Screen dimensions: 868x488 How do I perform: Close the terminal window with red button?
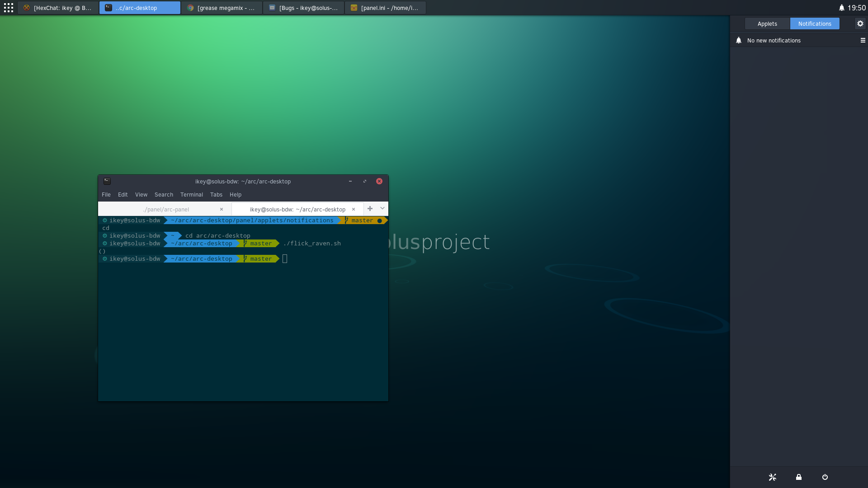click(379, 181)
